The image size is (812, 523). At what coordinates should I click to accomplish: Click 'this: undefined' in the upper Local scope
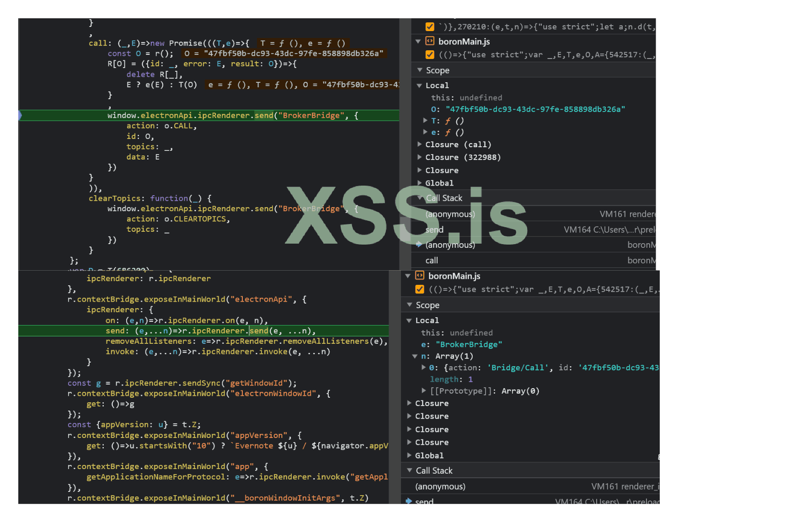(x=466, y=97)
